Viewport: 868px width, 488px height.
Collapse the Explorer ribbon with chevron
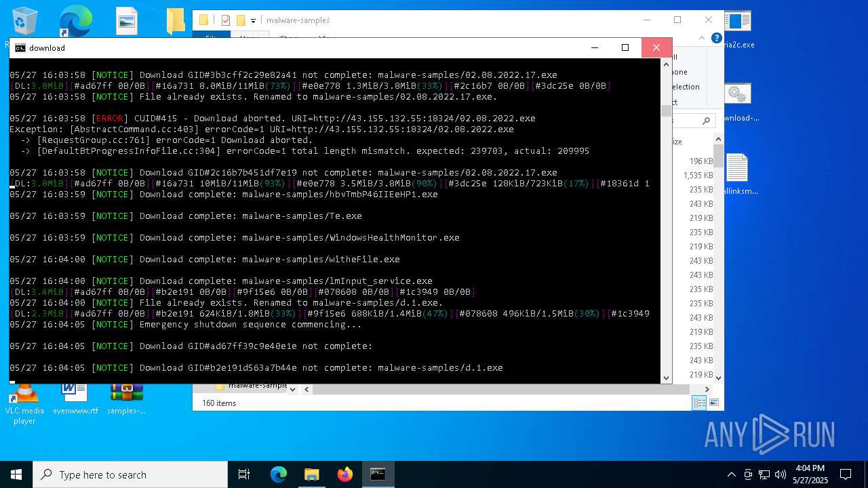coord(703,39)
